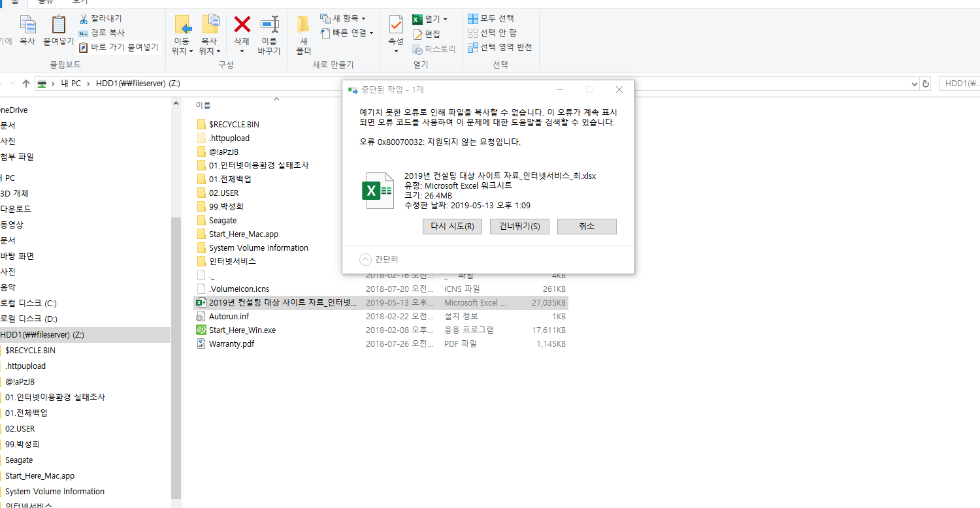Select the @!aPzJB folder in the file list
Image resolution: width=980 pixels, height=508 pixels.
point(223,152)
